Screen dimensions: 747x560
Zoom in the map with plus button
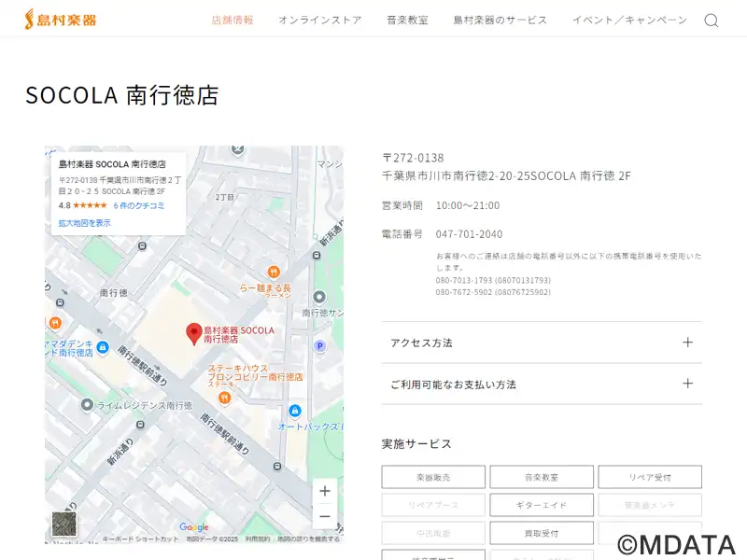(325, 491)
